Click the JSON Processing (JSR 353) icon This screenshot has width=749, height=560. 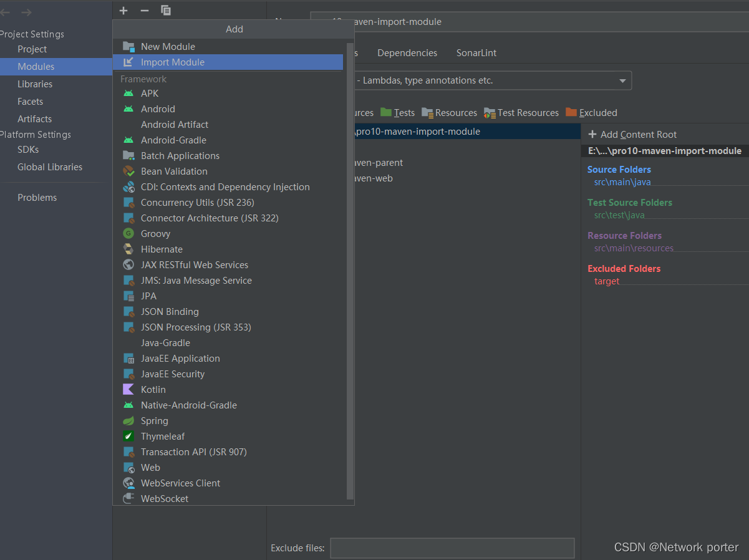(128, 327)
